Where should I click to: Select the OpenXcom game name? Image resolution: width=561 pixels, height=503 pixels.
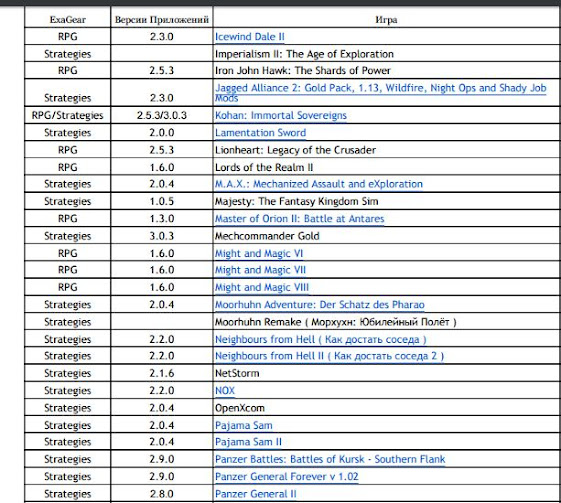pos(240,408)
